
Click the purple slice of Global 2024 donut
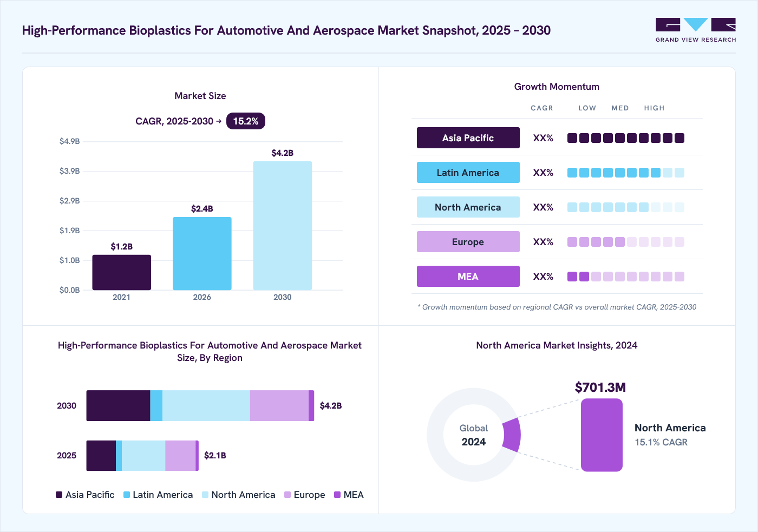(x=512, y=435)
